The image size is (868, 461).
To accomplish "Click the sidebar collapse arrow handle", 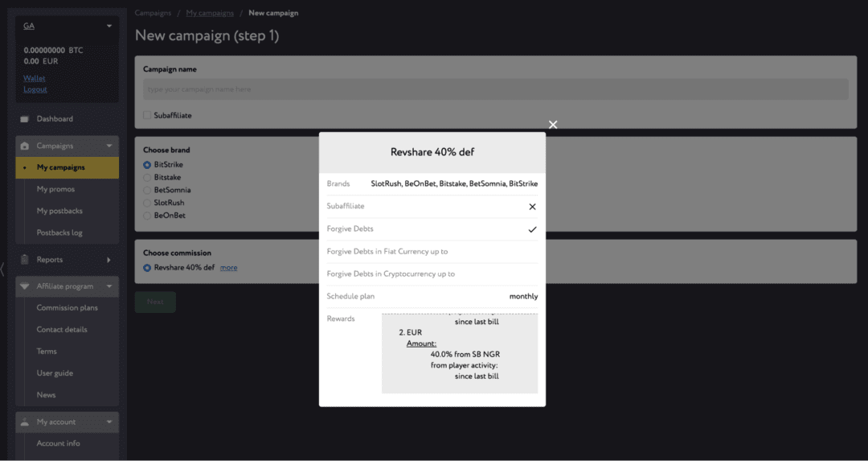I will click(2, 270).
